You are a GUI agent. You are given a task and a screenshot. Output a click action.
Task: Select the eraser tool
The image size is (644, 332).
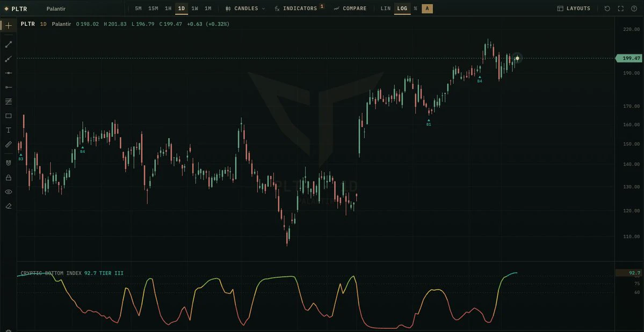click(x=8, y=206)
